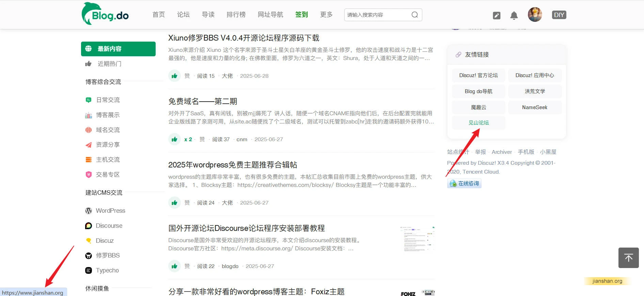The width and height of the screenshot is (644, 296).
Task: Click the Discuz sidebar icon
Action: [89, 241]
